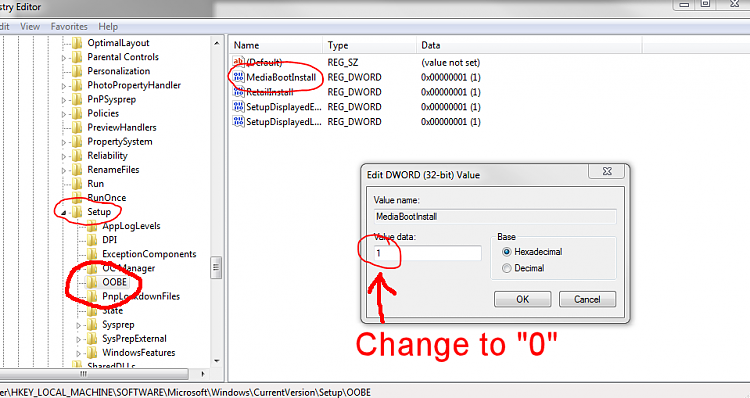Select the MediaBootInstall DWORD value icon
This screenshot has width=750, height=398.
(238, 77)
